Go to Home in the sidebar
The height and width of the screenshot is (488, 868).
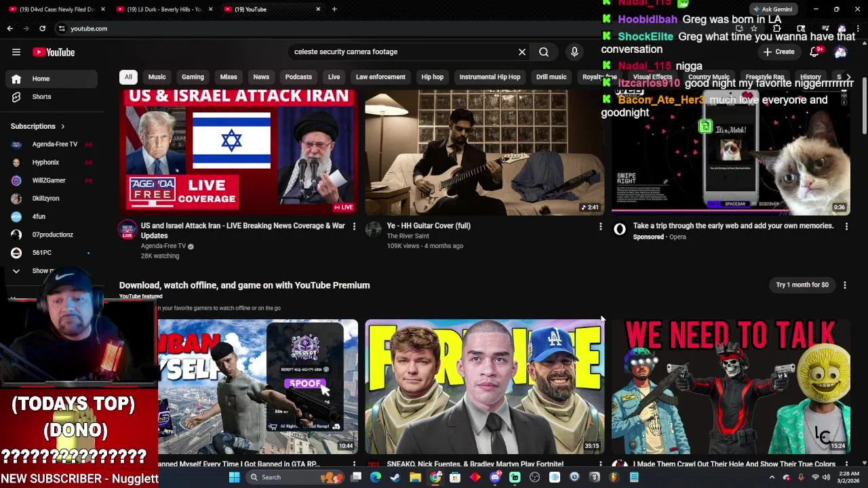(52, 79)
